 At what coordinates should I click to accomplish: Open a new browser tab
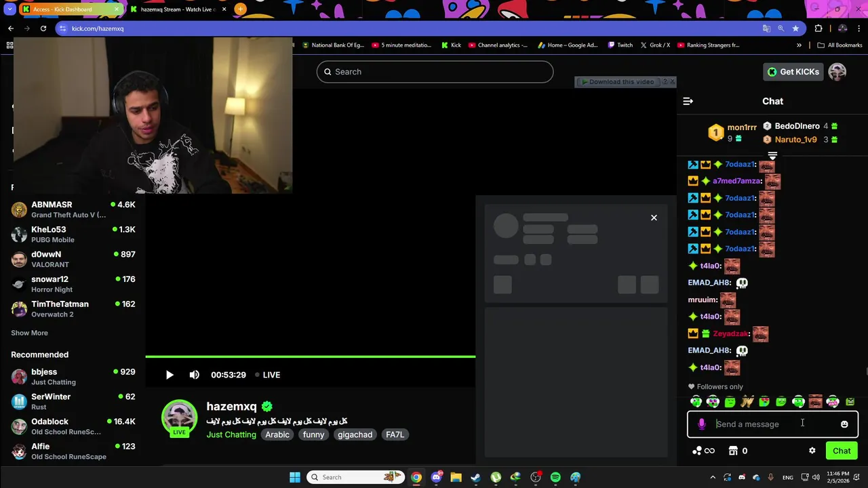241,9
